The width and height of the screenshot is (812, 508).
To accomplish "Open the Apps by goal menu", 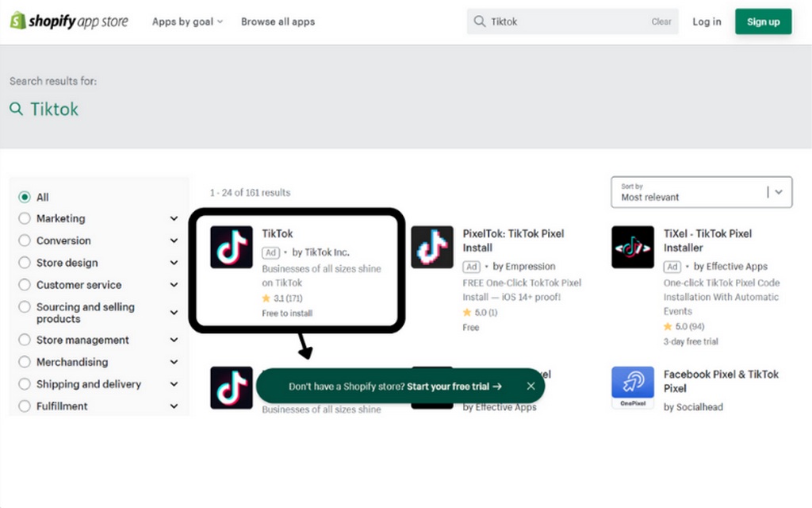I will 187,21.
